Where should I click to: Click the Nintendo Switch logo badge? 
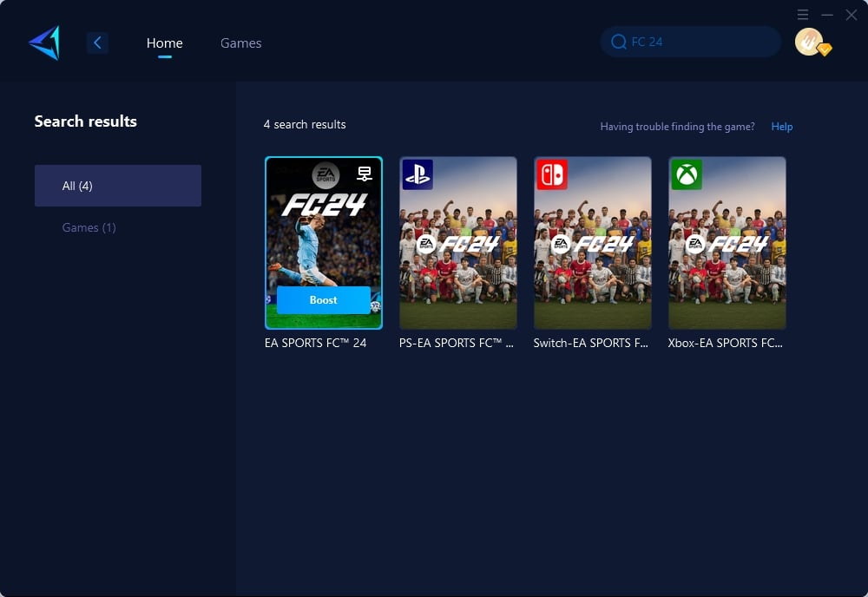point(552,174)
